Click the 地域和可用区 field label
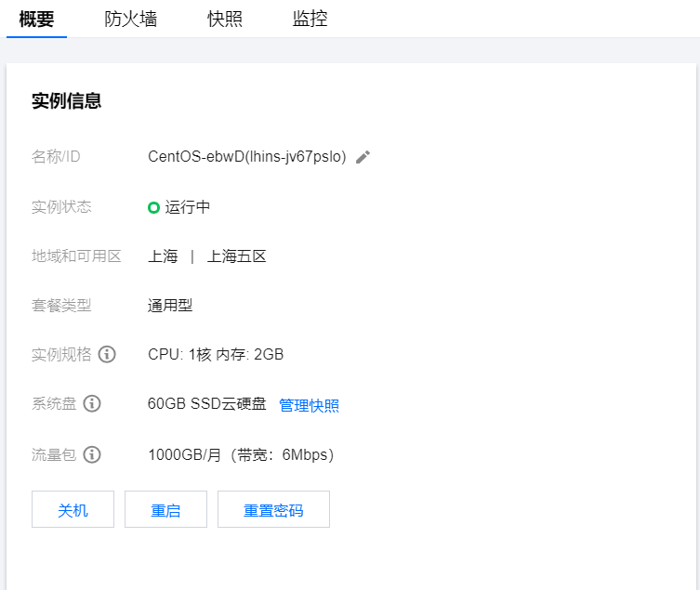The image size is (700, 590). [x=76, y=256]
